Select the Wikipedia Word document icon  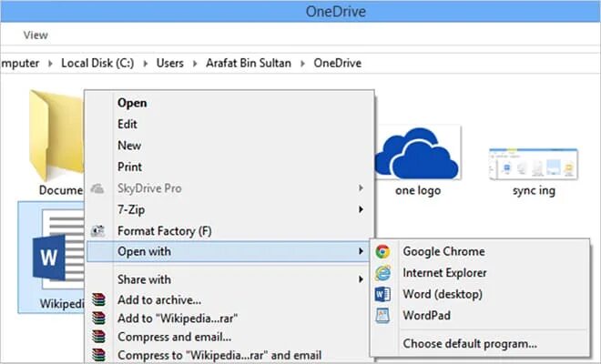[58, 249]
